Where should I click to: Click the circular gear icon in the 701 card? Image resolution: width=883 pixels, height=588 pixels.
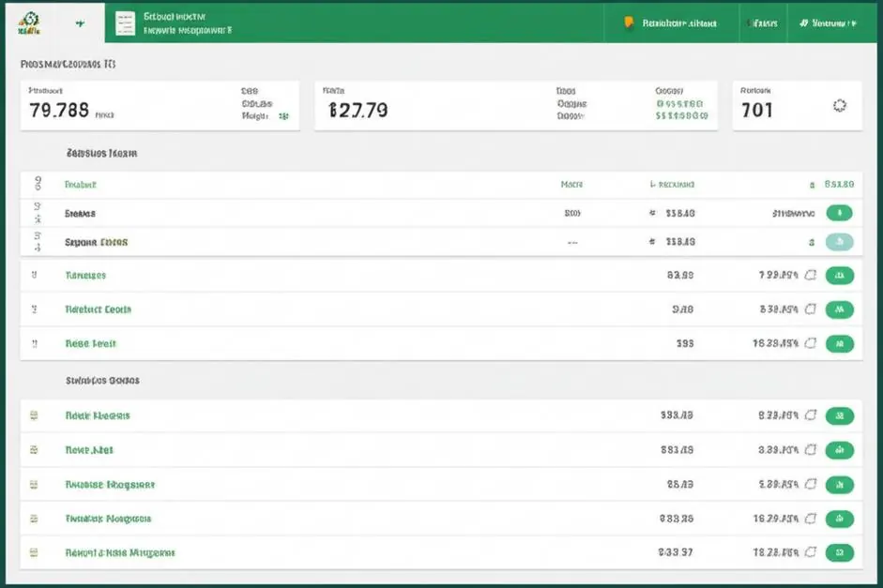840,106
